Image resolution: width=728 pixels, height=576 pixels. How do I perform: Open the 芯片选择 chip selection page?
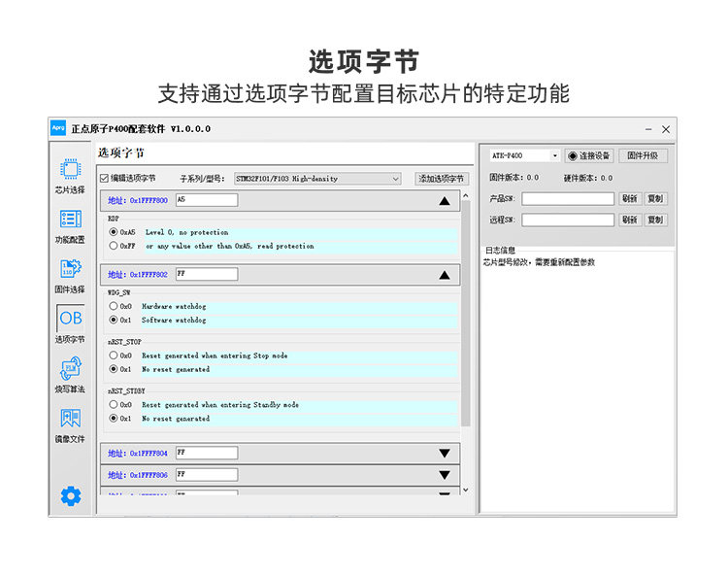click(70, 176)
